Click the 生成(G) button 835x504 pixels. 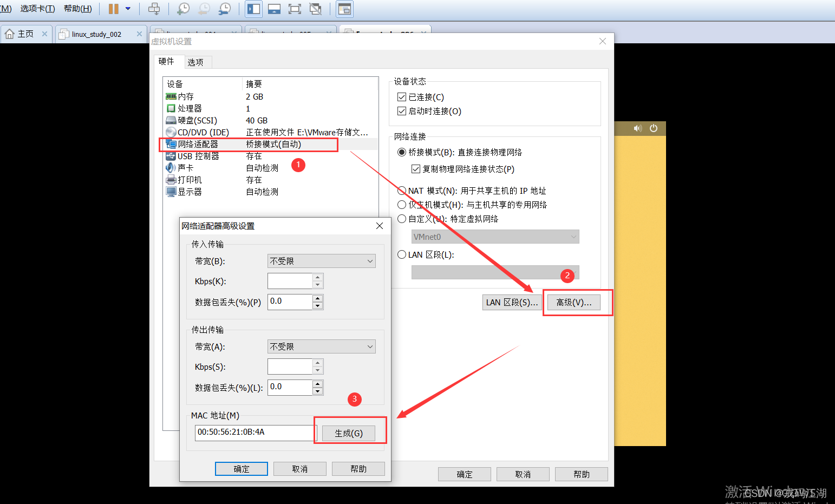tap(349, 433)
